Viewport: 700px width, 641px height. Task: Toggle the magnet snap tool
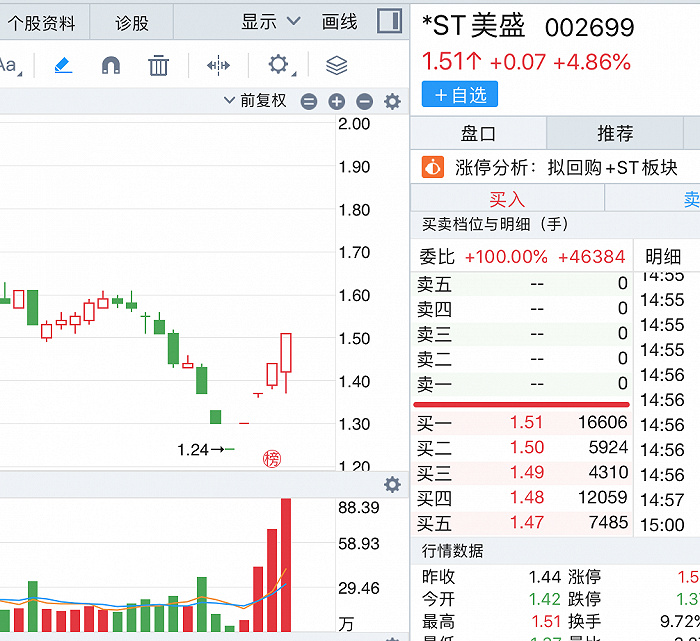111,65
